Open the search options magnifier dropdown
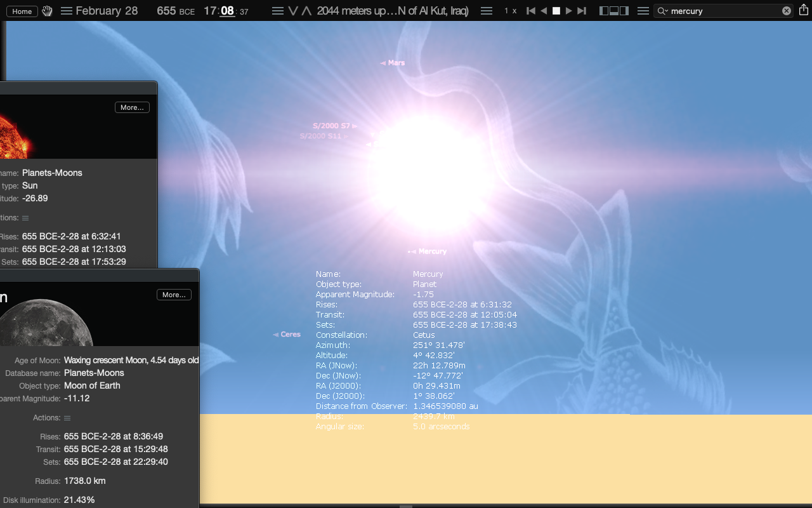 point(663,11)
